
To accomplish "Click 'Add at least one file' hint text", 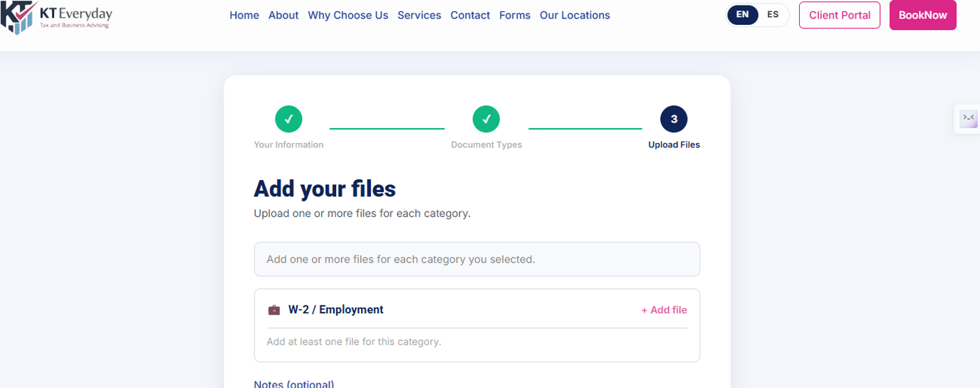I will pyautogui.click(x=354, y=342).
